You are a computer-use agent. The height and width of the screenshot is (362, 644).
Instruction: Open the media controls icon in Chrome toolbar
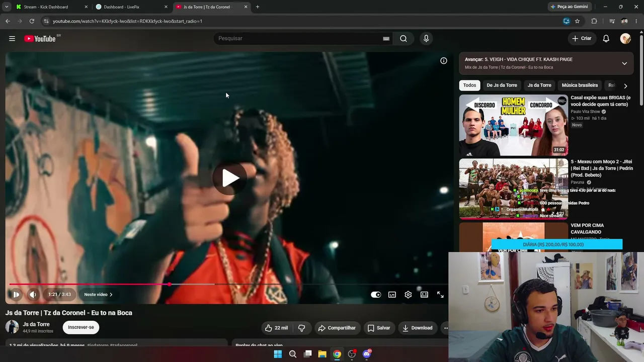pos(612,21)
